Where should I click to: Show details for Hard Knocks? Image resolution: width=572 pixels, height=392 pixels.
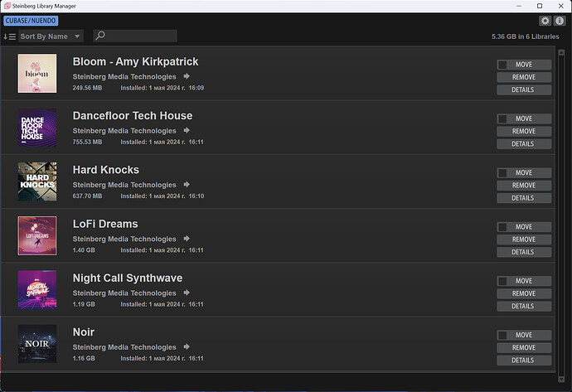click(x=524, y=198)
